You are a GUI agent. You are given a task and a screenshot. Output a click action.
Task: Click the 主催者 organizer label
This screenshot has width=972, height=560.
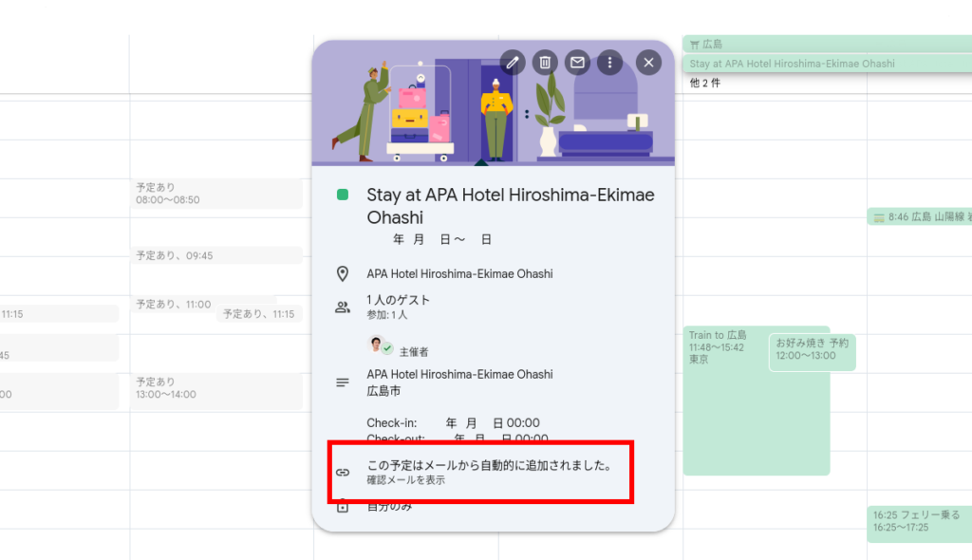click(414, 352)
